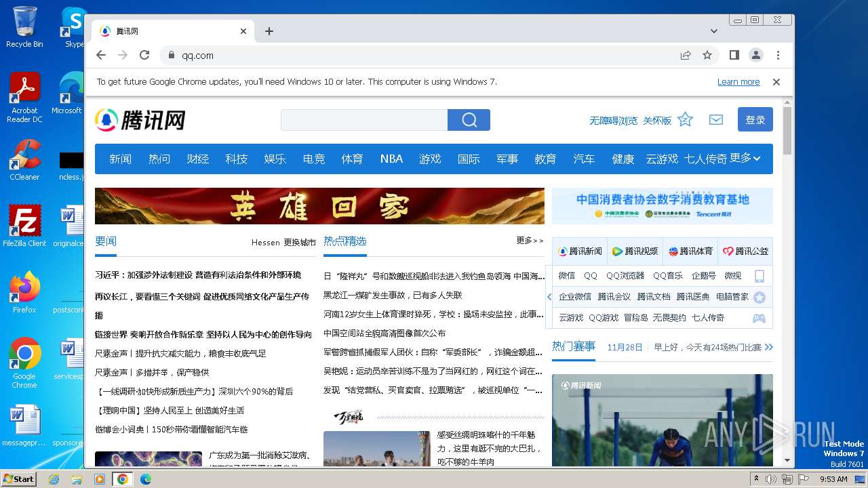
Task: Open the 英雄回家 banner
Action: point(319,206)
